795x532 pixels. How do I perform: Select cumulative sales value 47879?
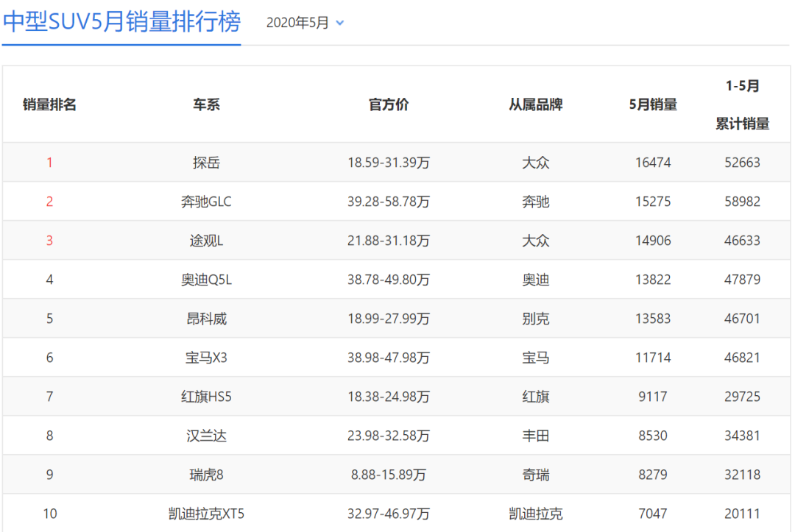point(742,280)
